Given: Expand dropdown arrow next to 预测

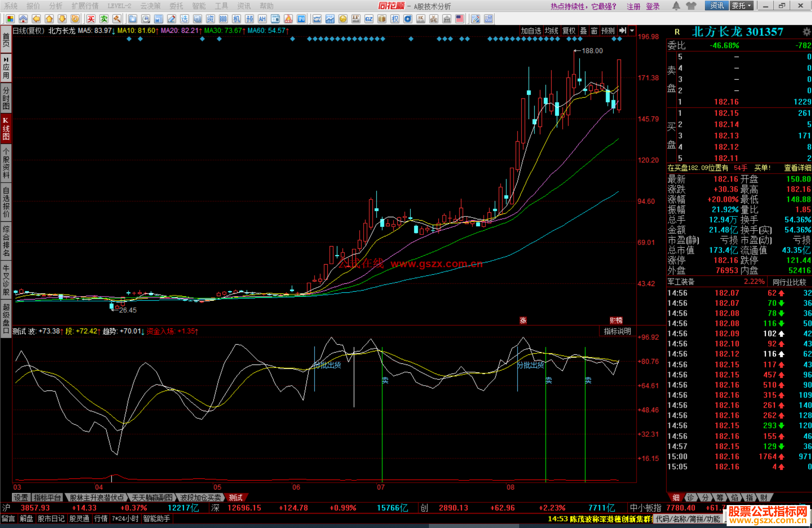Looking at the screenshot, I should (632, 31).
